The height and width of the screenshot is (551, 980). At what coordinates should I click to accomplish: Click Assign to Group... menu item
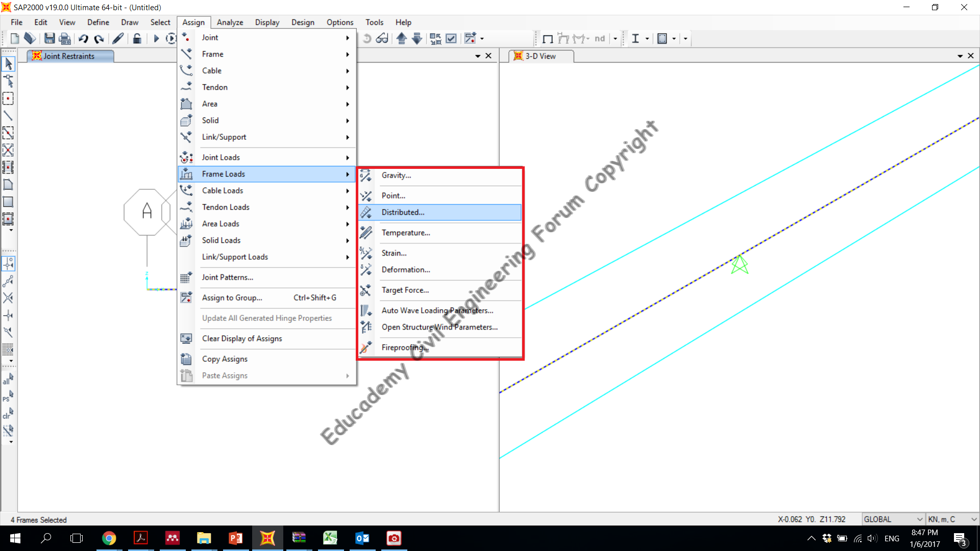(x=266, y=298)
